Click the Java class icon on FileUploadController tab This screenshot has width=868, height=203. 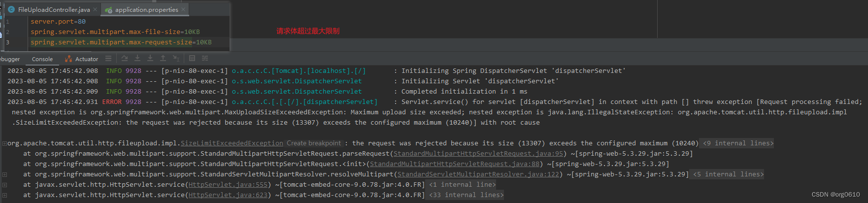(x=11, y=9)
